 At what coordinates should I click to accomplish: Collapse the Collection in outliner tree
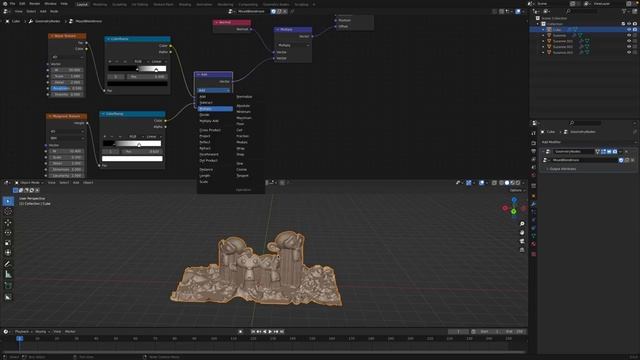point(538,24)
